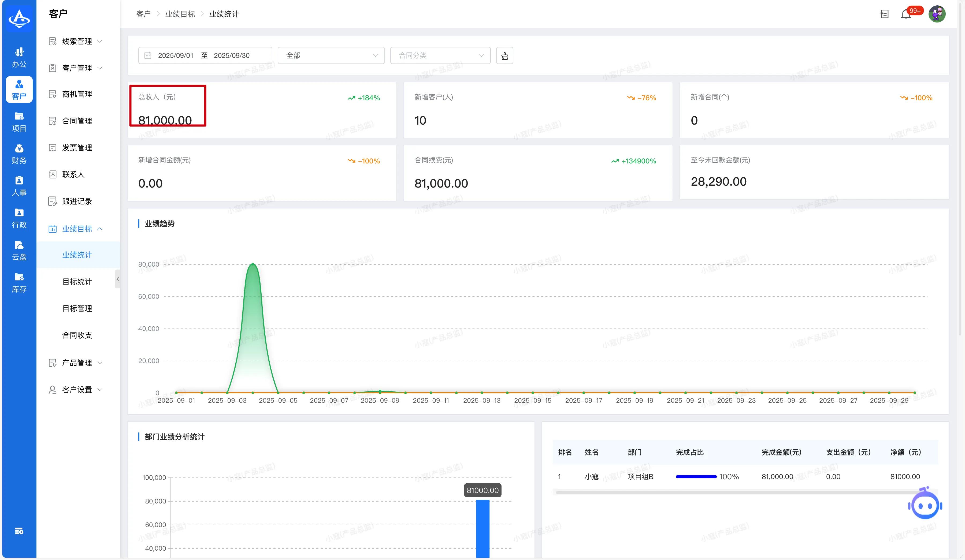Screen dimensions: 965x560
Task: Open the 财务 module icon
Action: click(19, 154)
